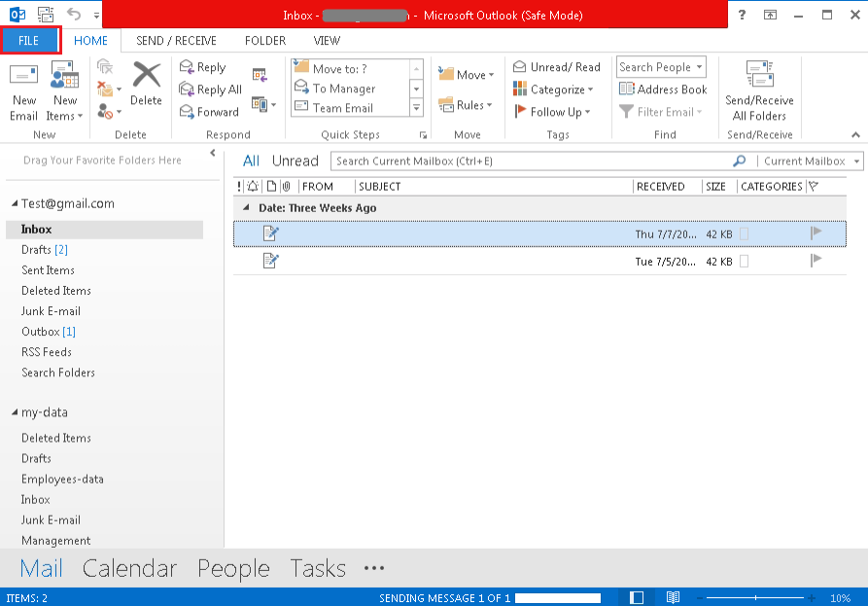Click category box of Tue 7/5 message

pyautogui.click(x=744, y=261)
